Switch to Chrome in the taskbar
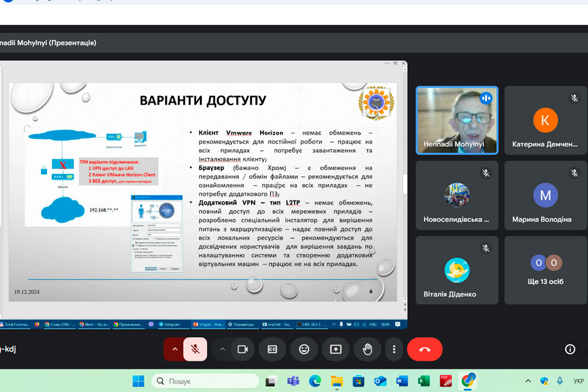The height and width of the screenshot is (392, 588). point(468,381)
